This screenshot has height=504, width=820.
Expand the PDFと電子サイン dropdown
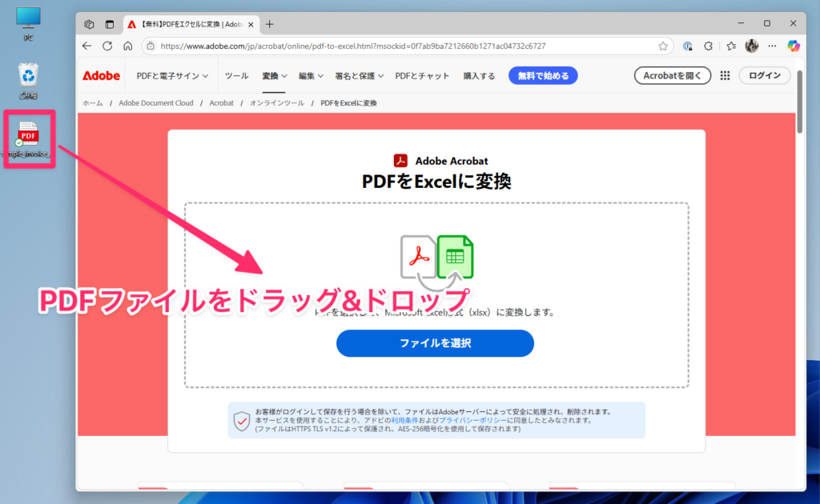point(172,76)
